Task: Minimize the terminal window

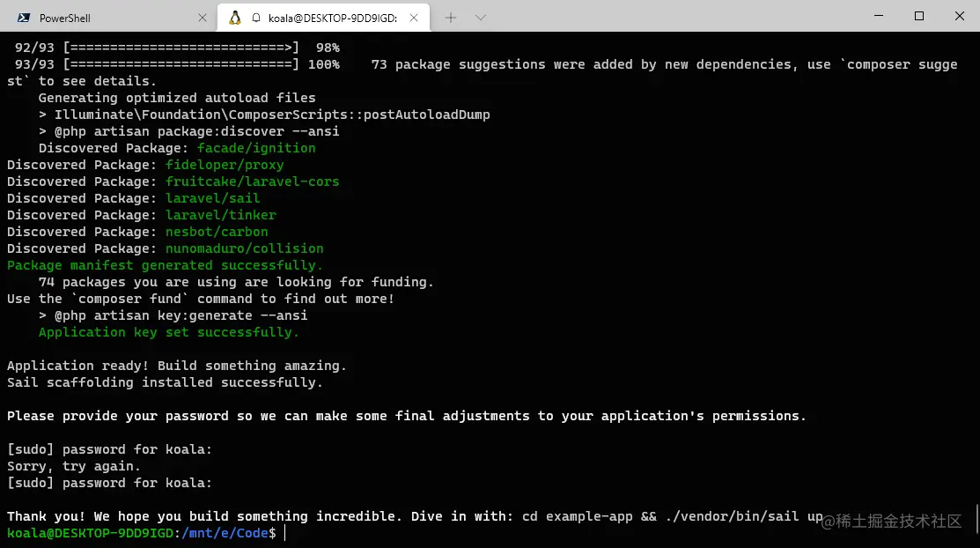Action: pyautogui.click(x=879, y=16)
